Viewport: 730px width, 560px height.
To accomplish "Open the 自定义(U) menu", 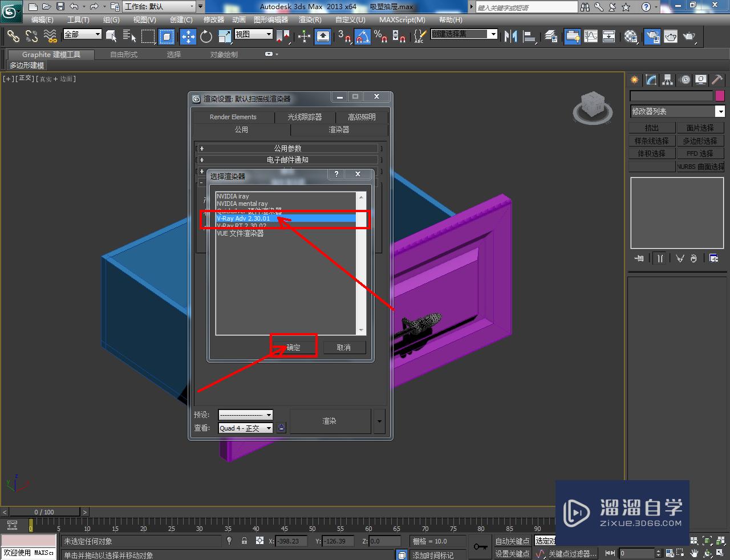I will click(350, 19).
